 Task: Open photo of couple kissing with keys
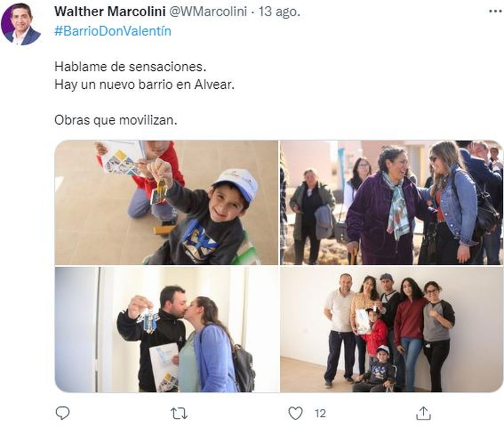(x=166, y=329)
